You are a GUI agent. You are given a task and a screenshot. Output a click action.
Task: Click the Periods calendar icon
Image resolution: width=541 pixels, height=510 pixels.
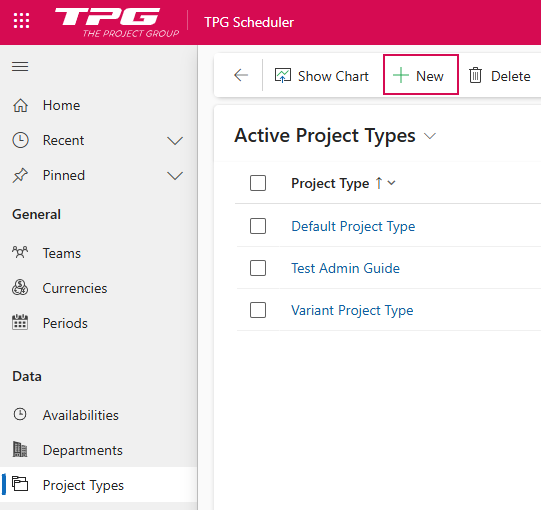pos(20,323)
